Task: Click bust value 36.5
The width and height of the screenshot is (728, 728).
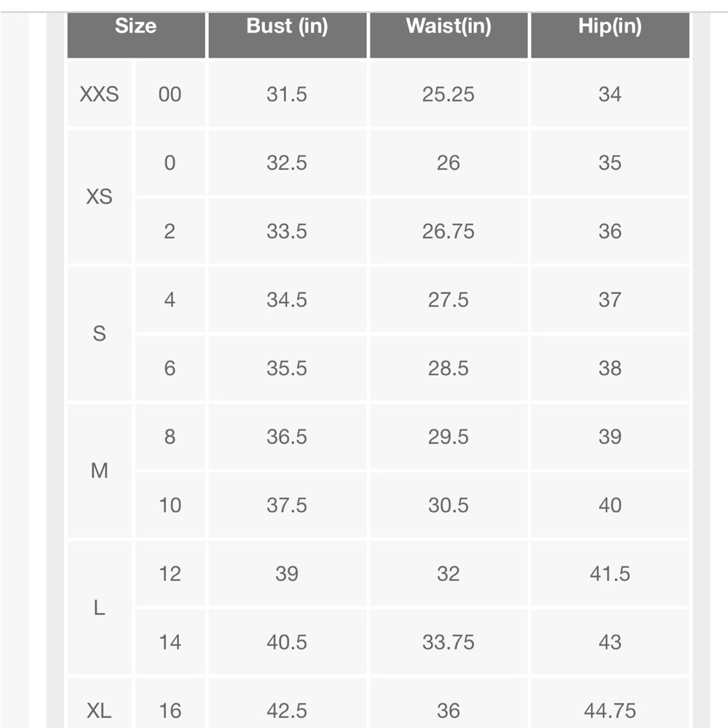Action: [x=288, y=437]
